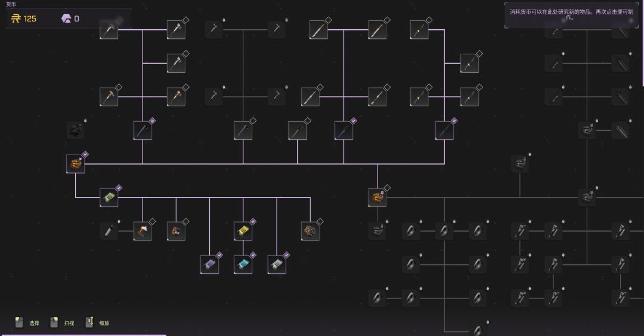Click the checked diamond above the yellow scroll

point(253,221)
